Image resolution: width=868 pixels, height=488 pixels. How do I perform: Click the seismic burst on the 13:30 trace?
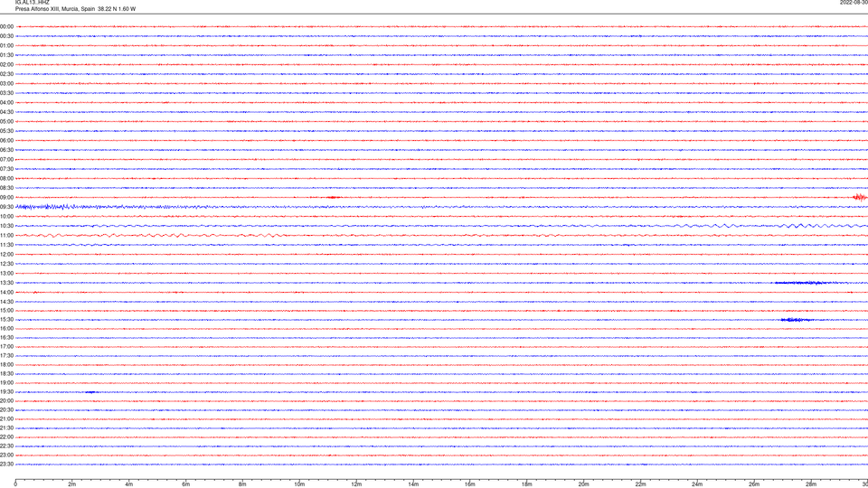click(803, 283)
